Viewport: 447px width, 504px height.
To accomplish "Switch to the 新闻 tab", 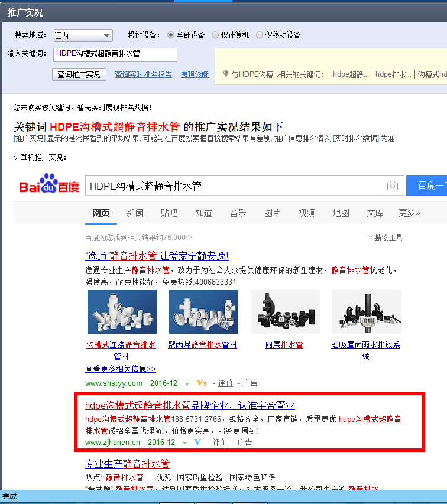I will coord(135,213).
